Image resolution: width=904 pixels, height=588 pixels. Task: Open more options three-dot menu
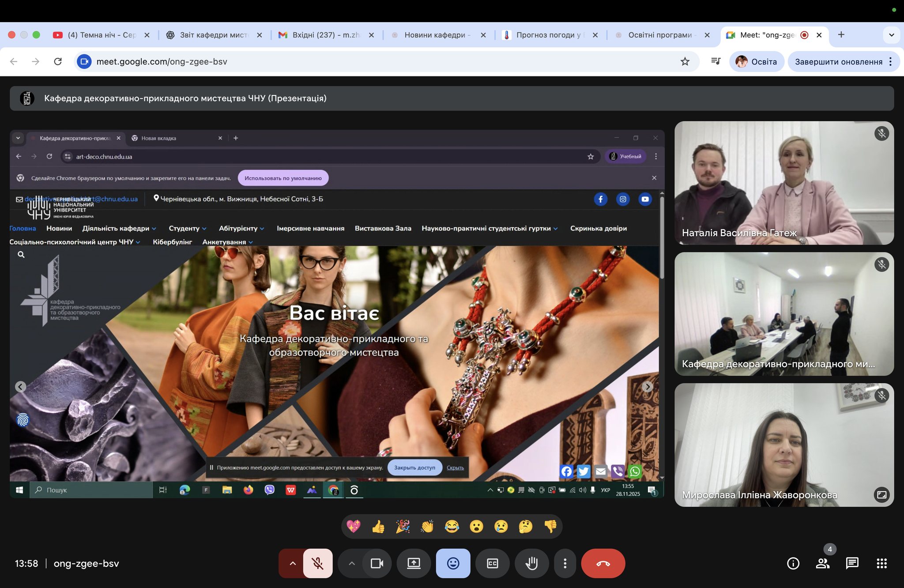pyautogui.click(x=565, y=563)
